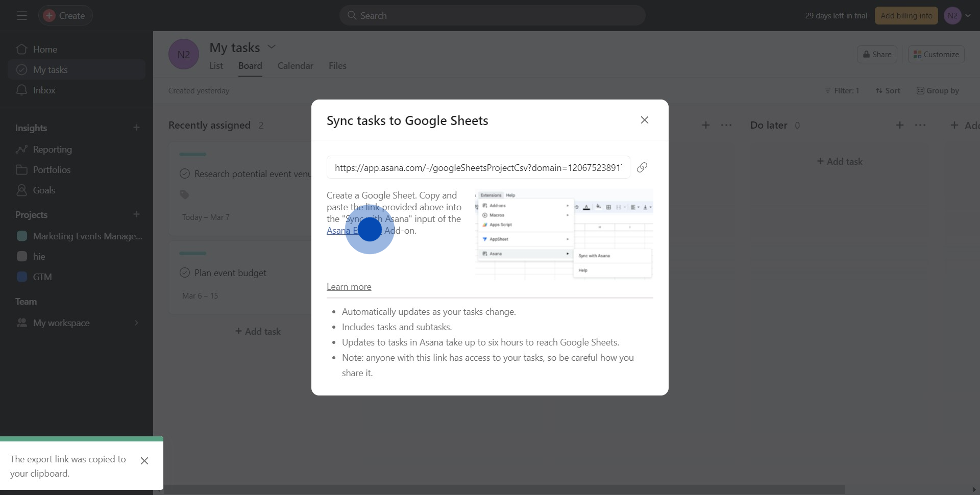This screenshot has height=495, width=980.
Task: Click the Share button
Action: [x=877, y=55]
